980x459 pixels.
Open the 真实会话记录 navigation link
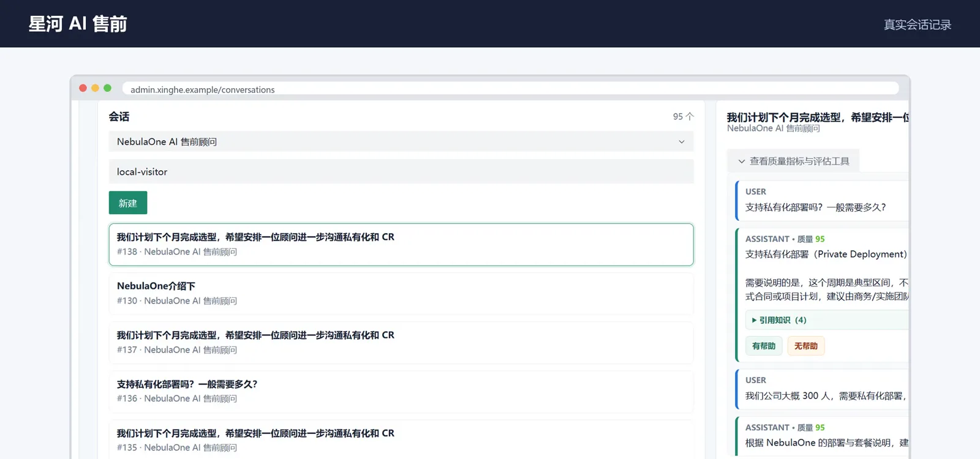click(x=917, y=24)
